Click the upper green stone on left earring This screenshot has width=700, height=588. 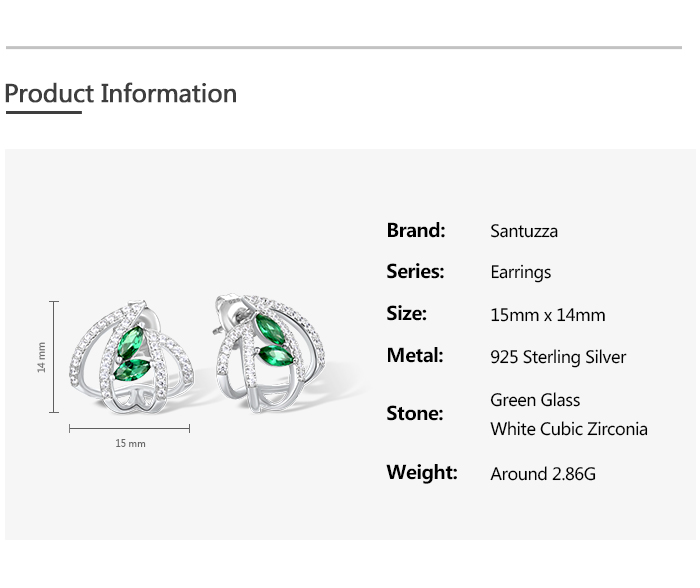[130, 342]
